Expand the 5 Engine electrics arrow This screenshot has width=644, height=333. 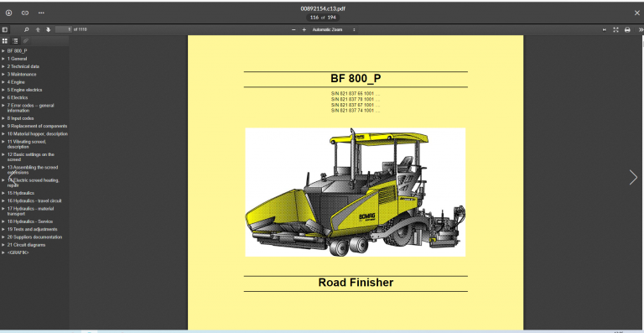pos(3,90)
